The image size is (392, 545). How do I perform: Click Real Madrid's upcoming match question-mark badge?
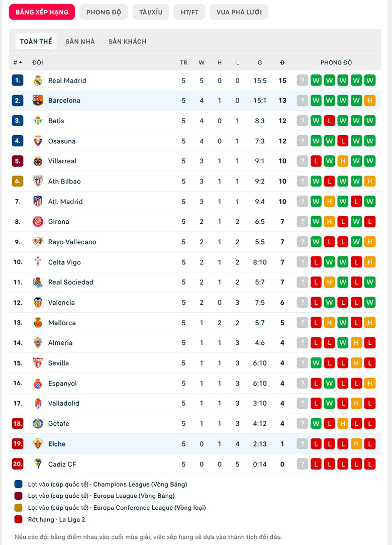[x=303, y=80]
